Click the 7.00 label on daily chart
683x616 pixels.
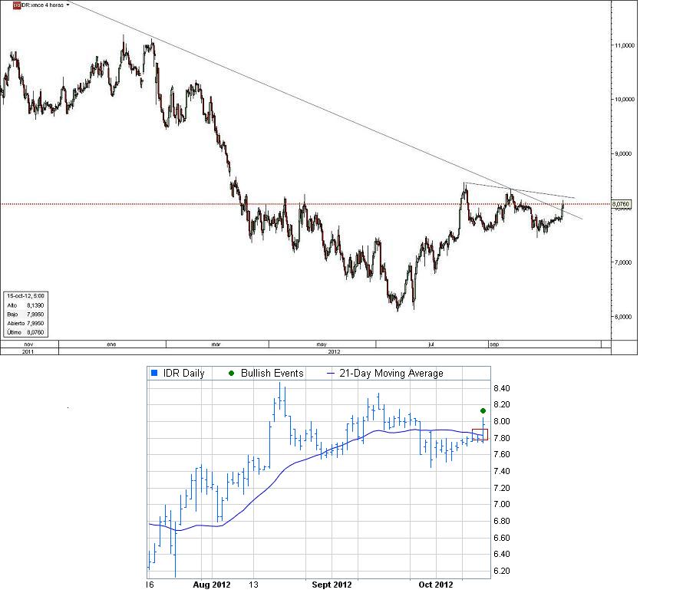click(x=501, y=504)
